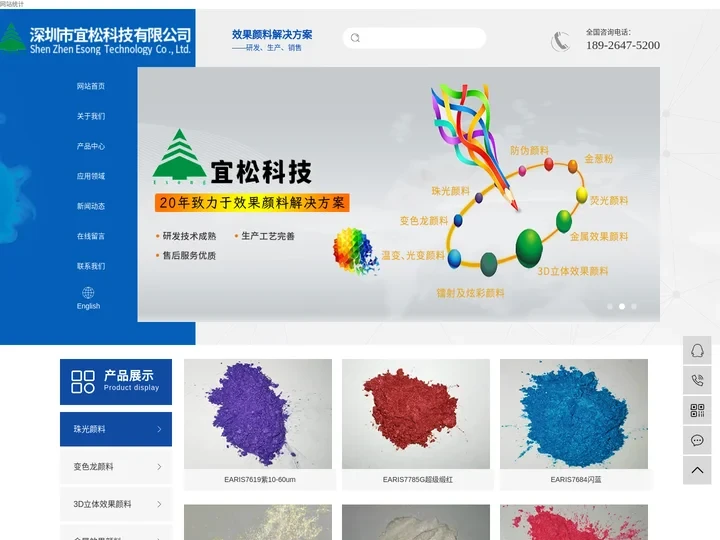This screenshot has height=540, width=720.
Task: Open 新闻动态 menu item
Action: pos(90,206)
